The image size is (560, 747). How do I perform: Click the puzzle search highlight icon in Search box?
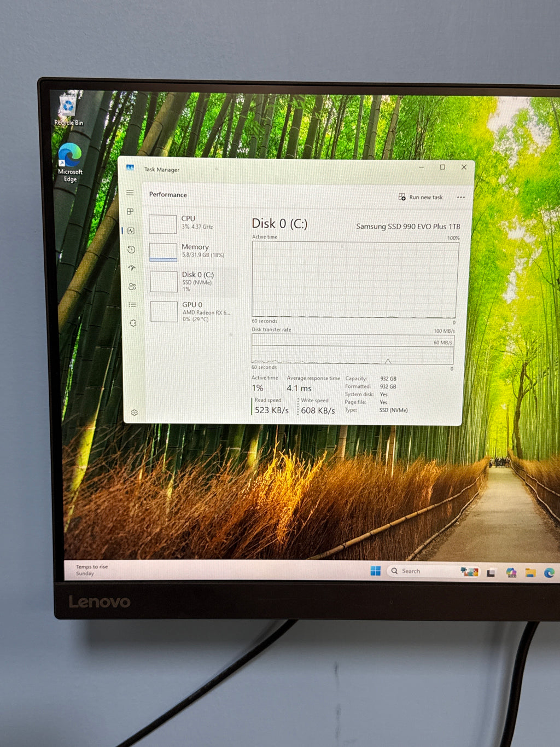coord(469,571)
